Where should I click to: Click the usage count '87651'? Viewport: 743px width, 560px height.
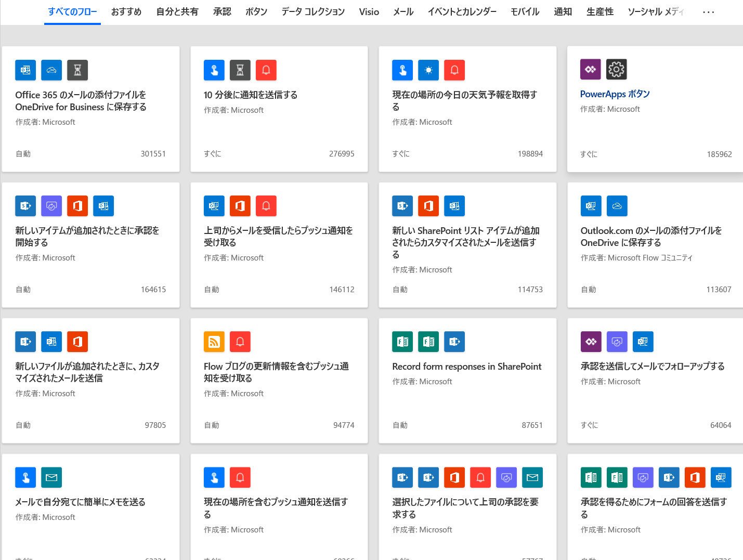point(532,425)
